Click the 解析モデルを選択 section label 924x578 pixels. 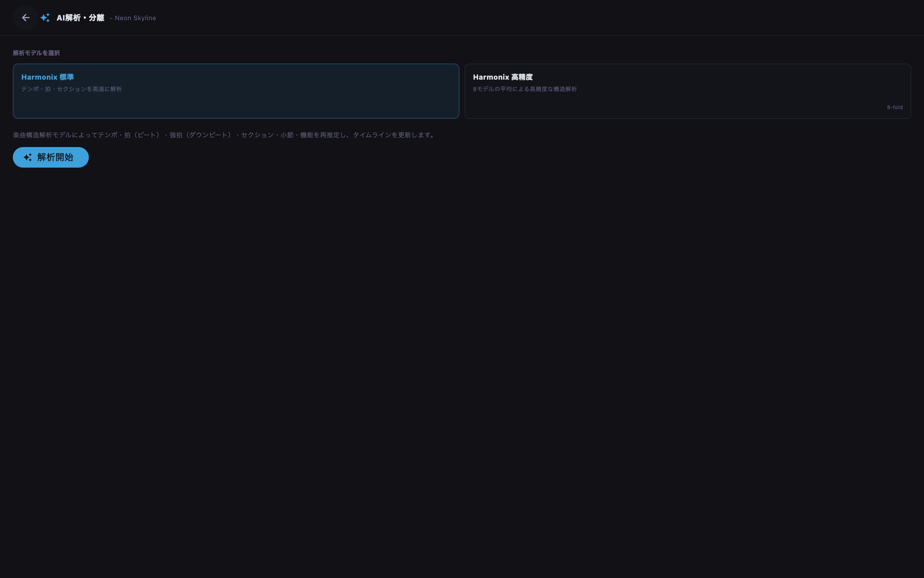pyautogui.click(x=36, y=53)
